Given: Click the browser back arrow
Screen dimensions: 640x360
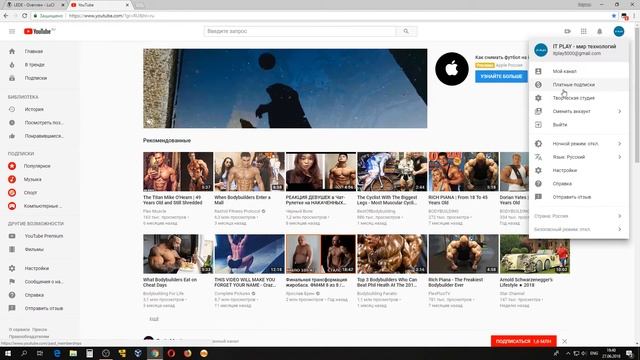Looking at the screenshot, I should pos(6,16).
